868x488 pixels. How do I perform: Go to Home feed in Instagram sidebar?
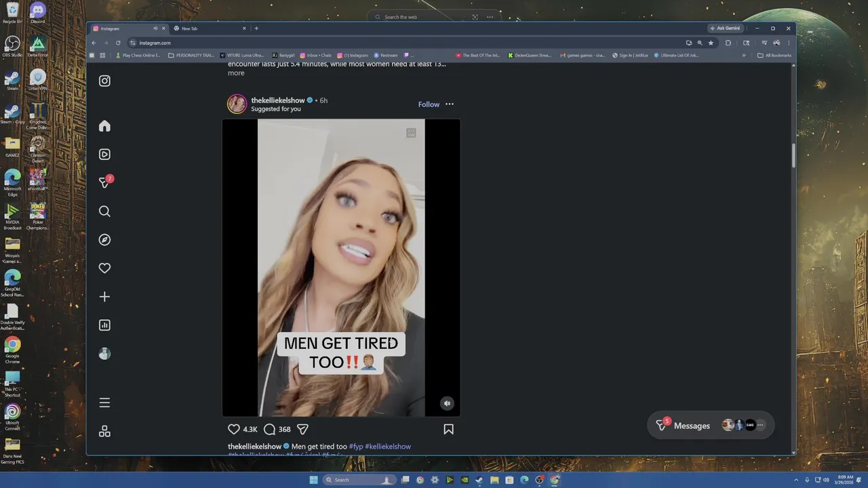click(104, 126)
